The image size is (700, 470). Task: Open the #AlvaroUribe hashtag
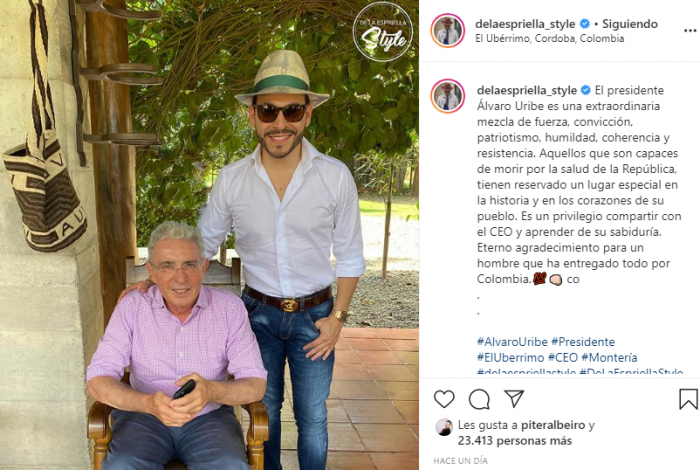(x=512, y=342)
